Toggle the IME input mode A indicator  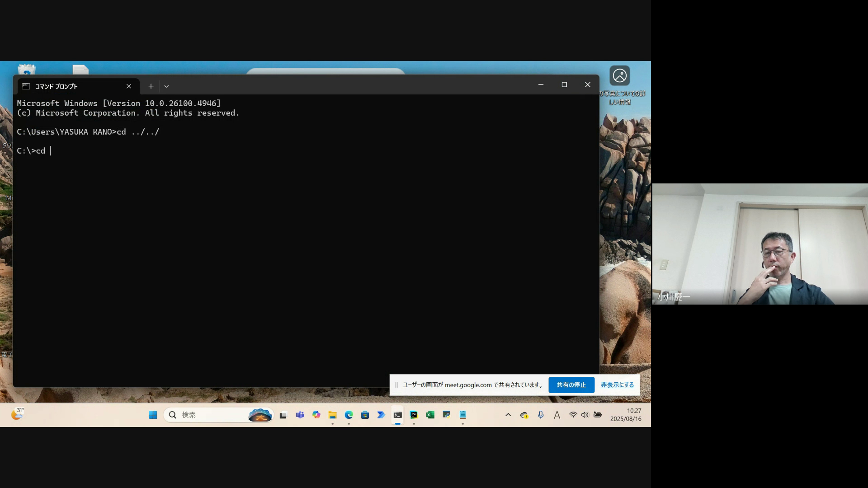click(x=557, y=415)
